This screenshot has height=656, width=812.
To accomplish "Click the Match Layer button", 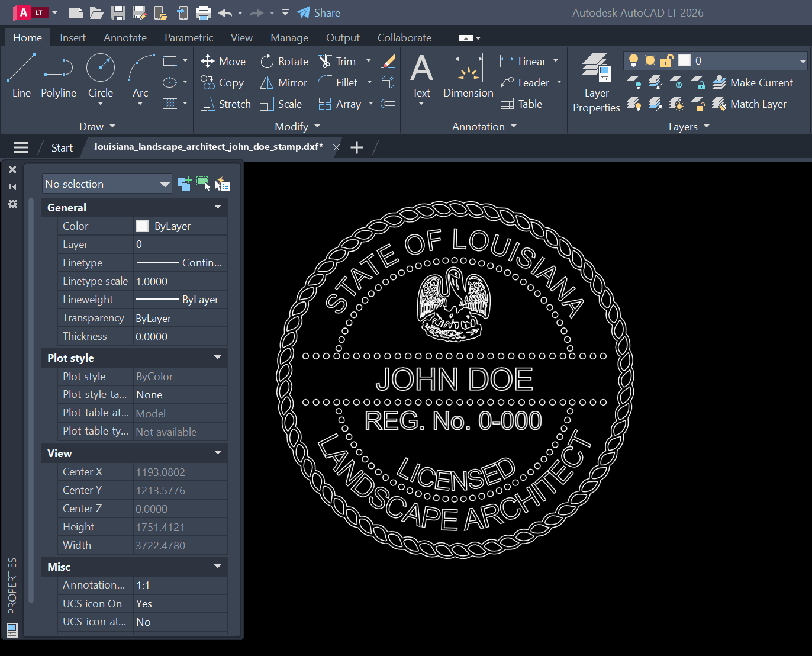I will pyautogui.click(x=749, y=104).
